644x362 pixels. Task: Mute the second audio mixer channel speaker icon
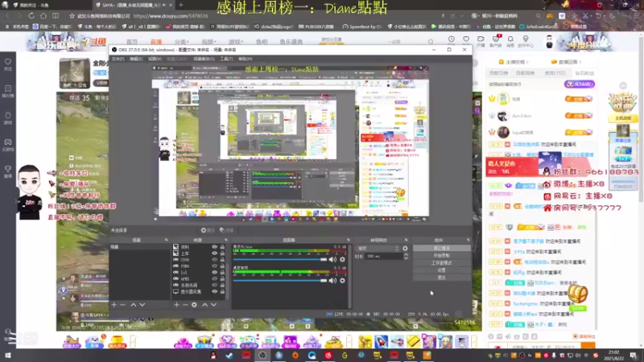point(332,281)
